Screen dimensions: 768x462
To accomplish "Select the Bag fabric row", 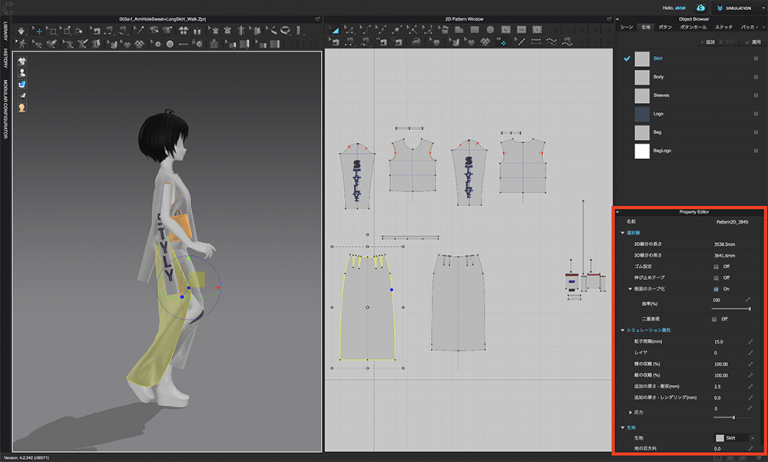I will click(690, 132).
